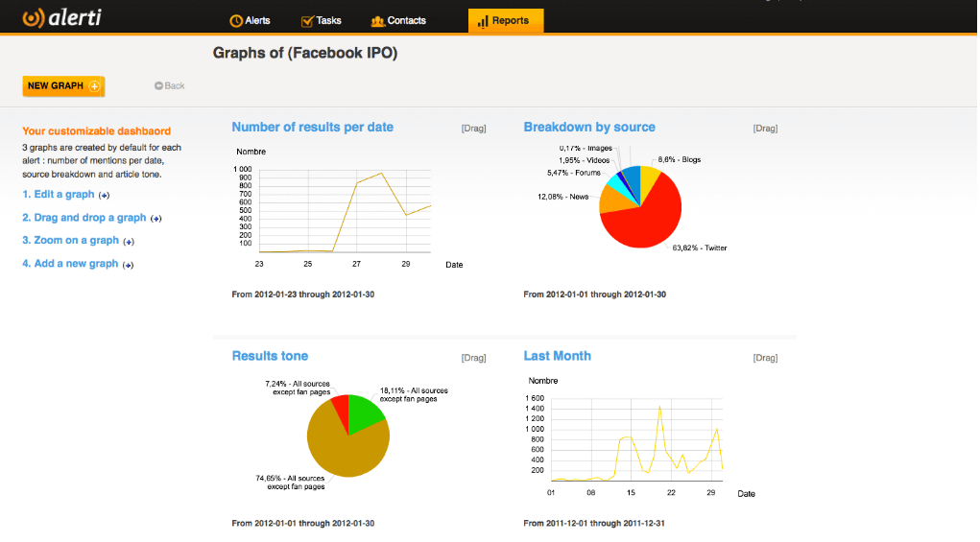Click the yellow line chart in Last Month
Screen dimensions: 980x542
[x=636, y=440]
